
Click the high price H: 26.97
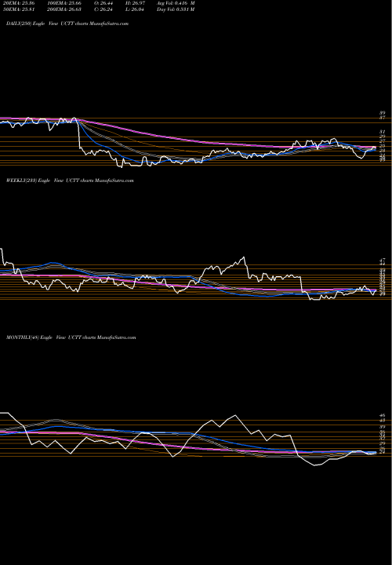[135, 3]
